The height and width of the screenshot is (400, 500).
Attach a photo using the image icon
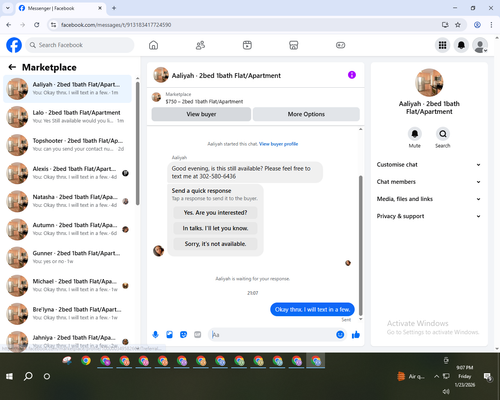[169, 335]
